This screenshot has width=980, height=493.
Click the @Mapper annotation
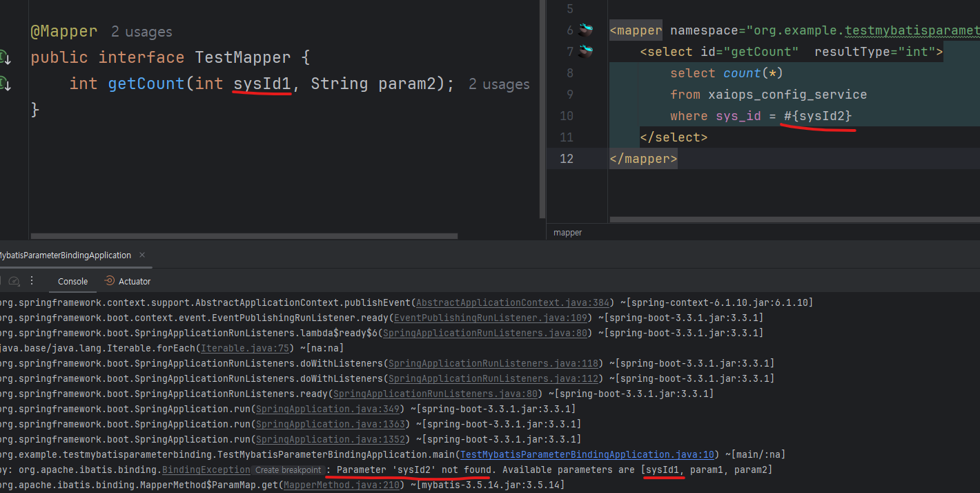64,32
